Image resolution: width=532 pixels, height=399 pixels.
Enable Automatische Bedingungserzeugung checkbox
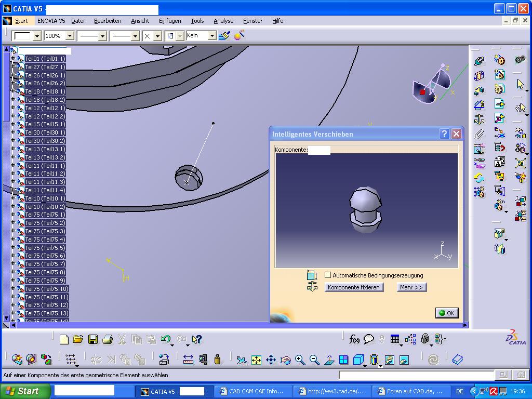[328, 275]
